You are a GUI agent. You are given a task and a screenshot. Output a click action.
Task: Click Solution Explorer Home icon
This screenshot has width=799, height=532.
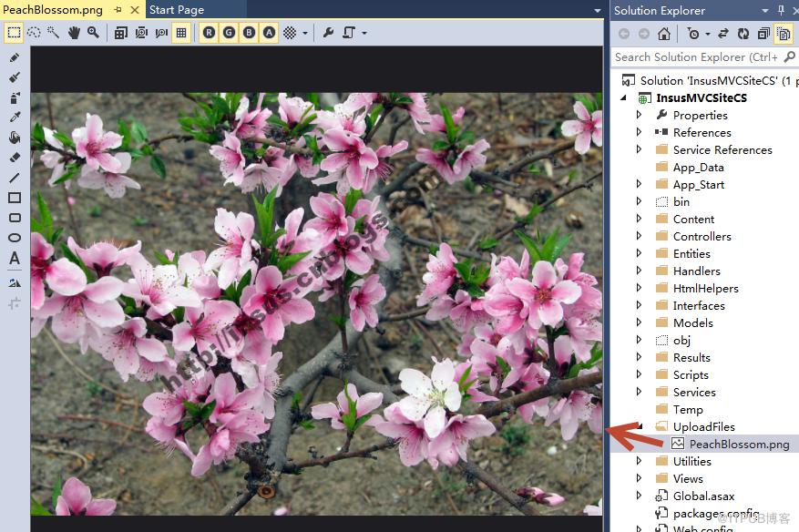(x=663, y=34)
